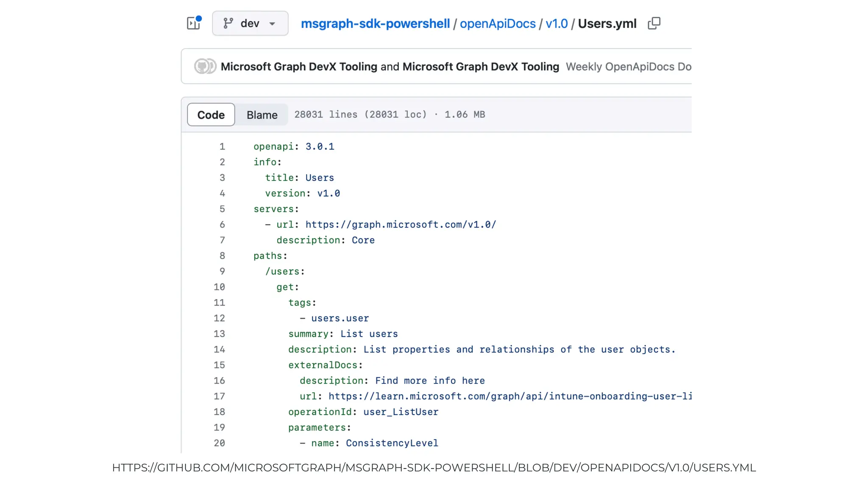Viewport: 868px width, 488px height.
Task: Click the '- users.user' tag line
Action: (x=334, y=319)
